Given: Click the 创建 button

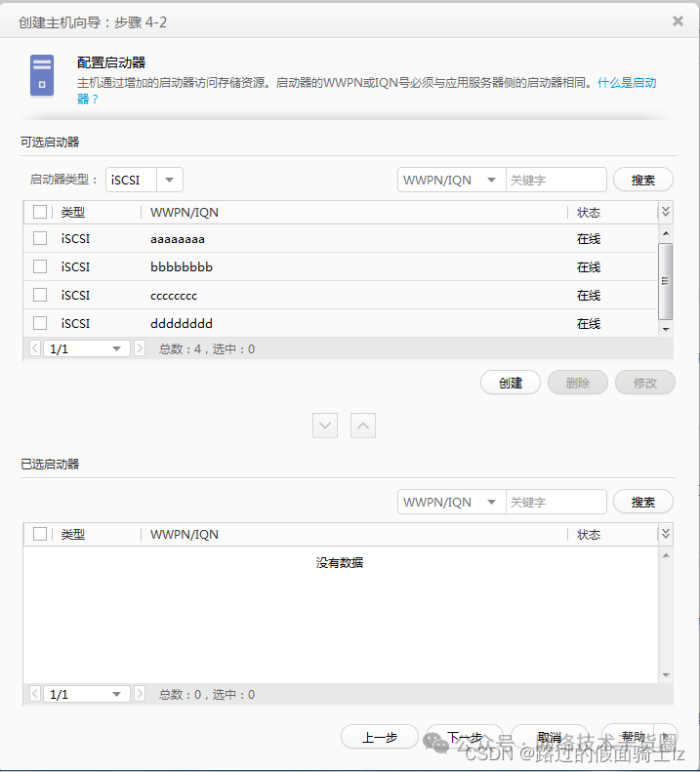Looking at the screenshot, I should (511, 383).
